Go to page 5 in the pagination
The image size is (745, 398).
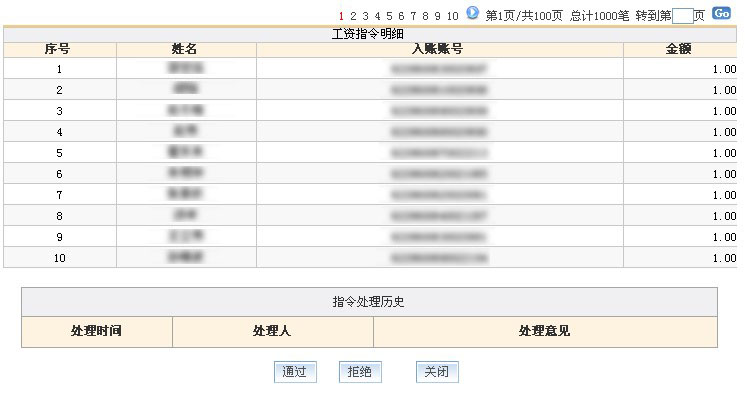pyautogui.click(x=389, y=16)
